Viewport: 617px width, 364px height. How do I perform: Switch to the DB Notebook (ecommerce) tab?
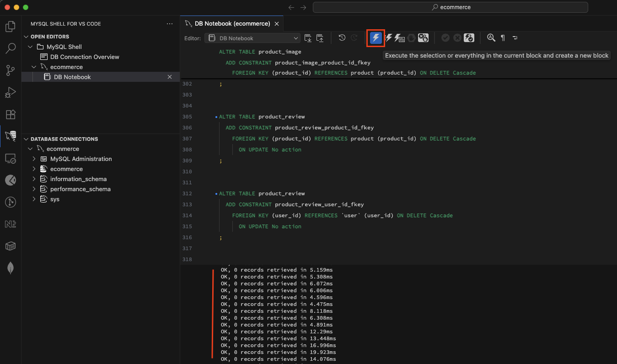tap(231, 23)
